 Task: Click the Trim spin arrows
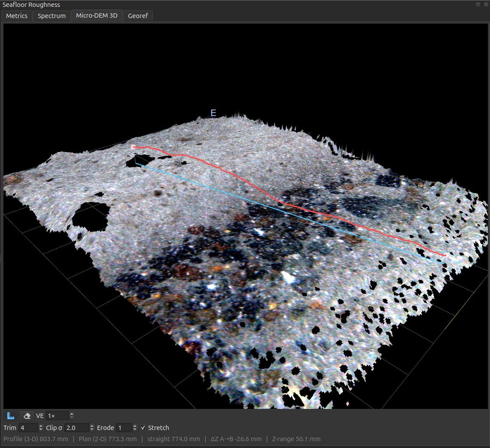tap(41, 428)
